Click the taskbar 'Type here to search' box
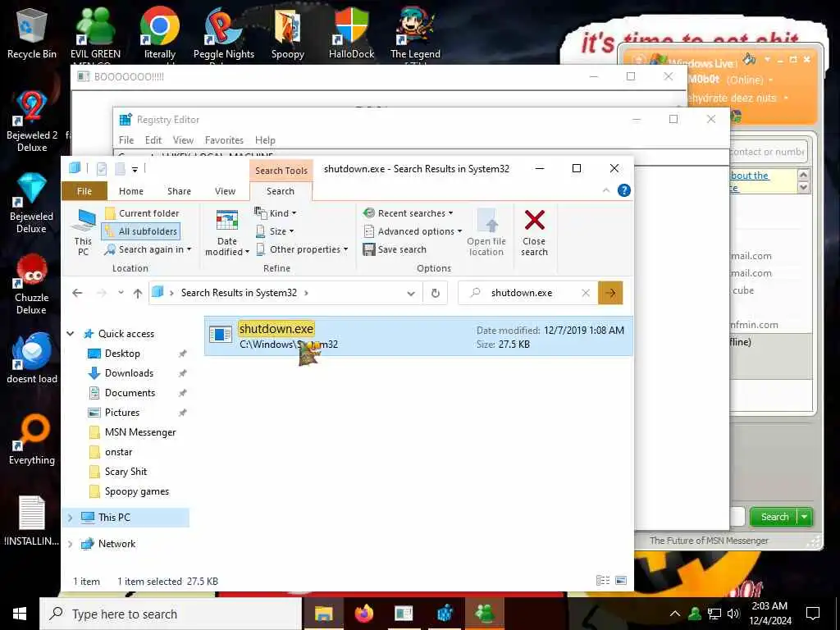840x630 pixels. pyautogui.click(x=171, y=614)
